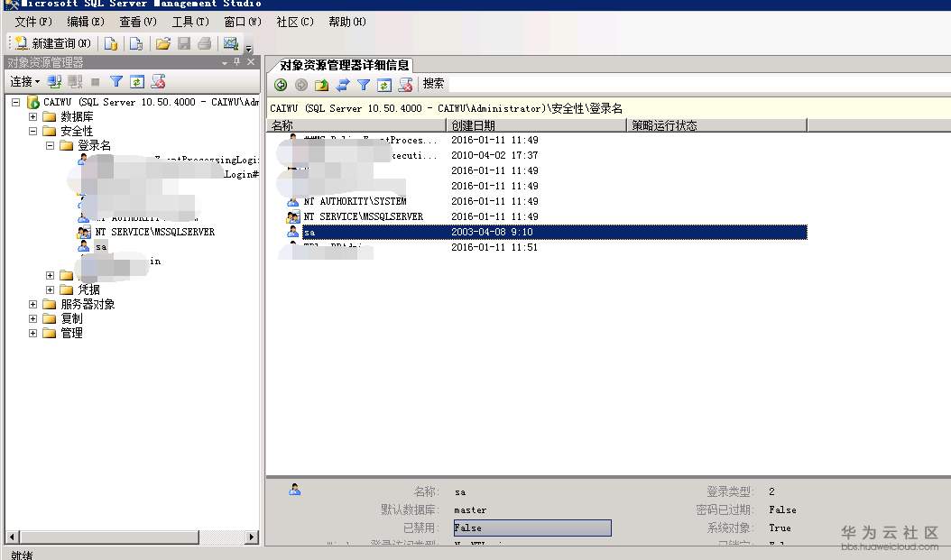
Task: Open the 工具 menu
Action: pyautogui.click(x=190, y=22)
